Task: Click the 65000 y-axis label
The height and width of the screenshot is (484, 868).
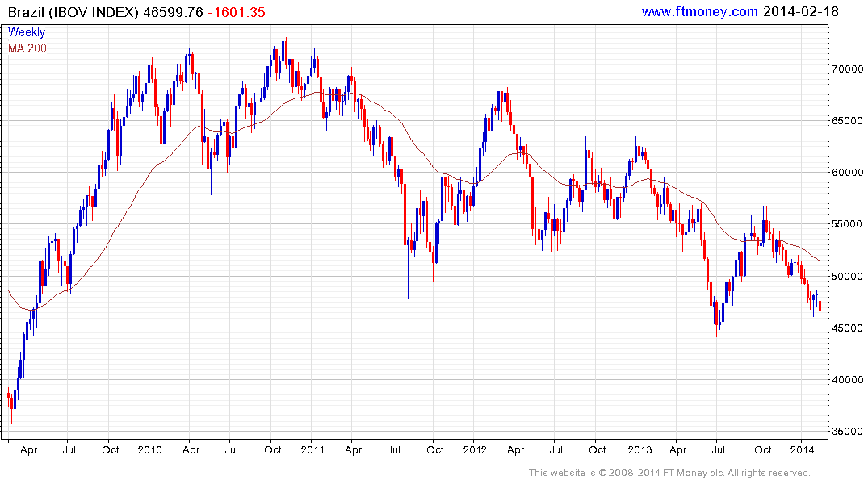Action: tap(847, 120)
